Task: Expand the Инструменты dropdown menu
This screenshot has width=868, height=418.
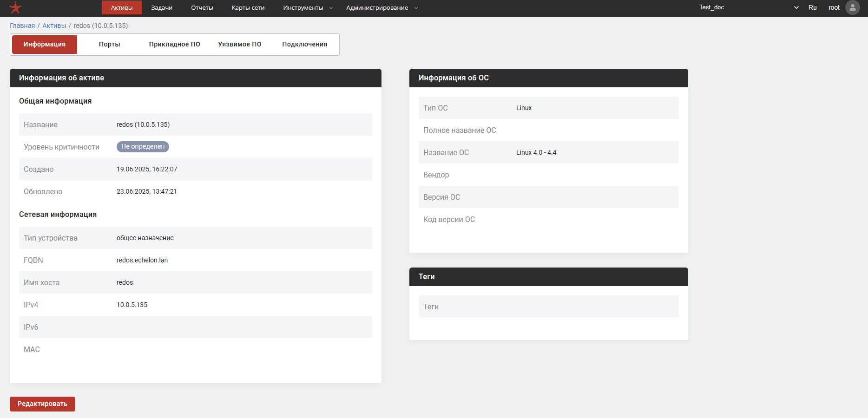Action: pyautogui.click(x=308, y=8)
